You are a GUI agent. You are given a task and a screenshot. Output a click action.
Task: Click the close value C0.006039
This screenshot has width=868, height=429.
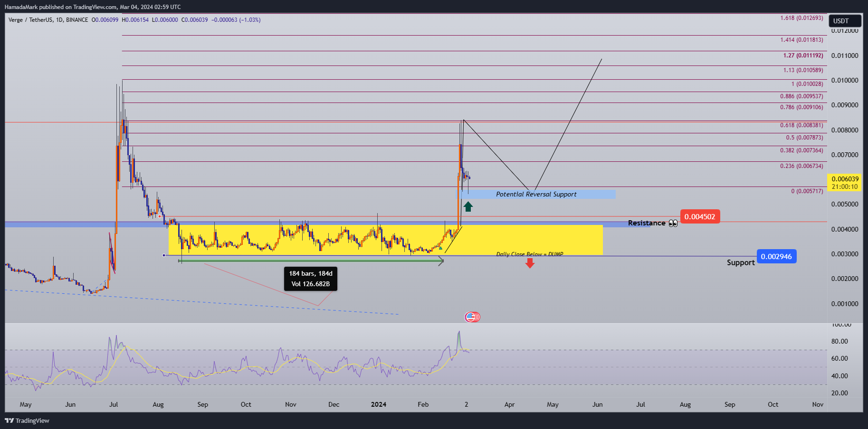(x=195, y=20)
